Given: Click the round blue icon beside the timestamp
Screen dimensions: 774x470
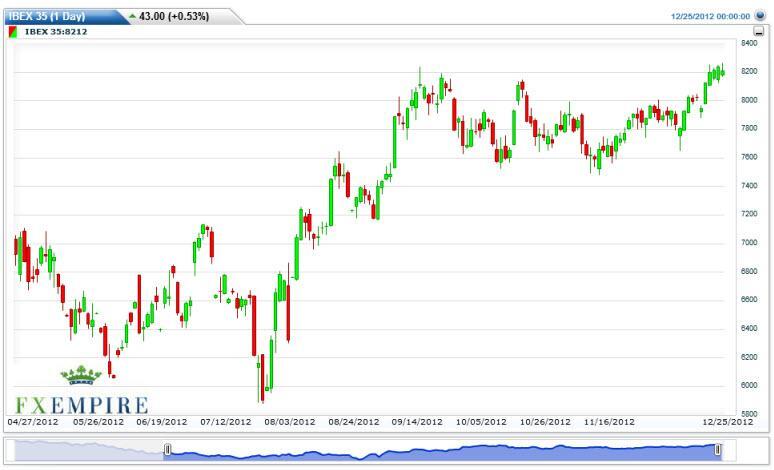Looking at the screenshot, I should click(762, 16).
